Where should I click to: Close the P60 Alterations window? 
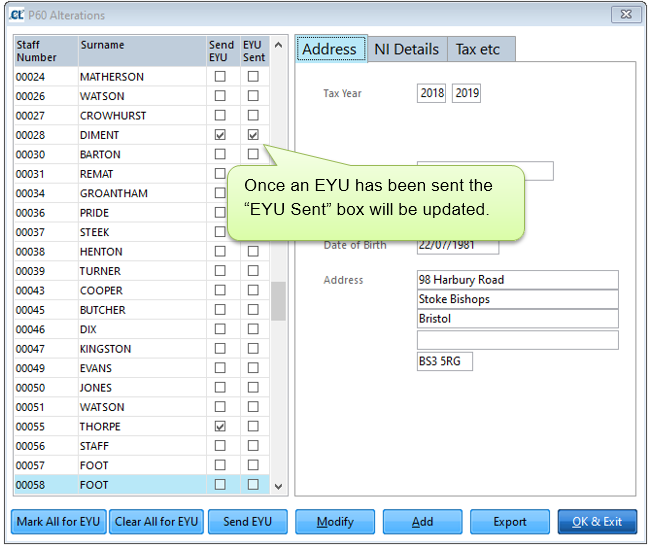pyautogui.click(x=626, y=15)
